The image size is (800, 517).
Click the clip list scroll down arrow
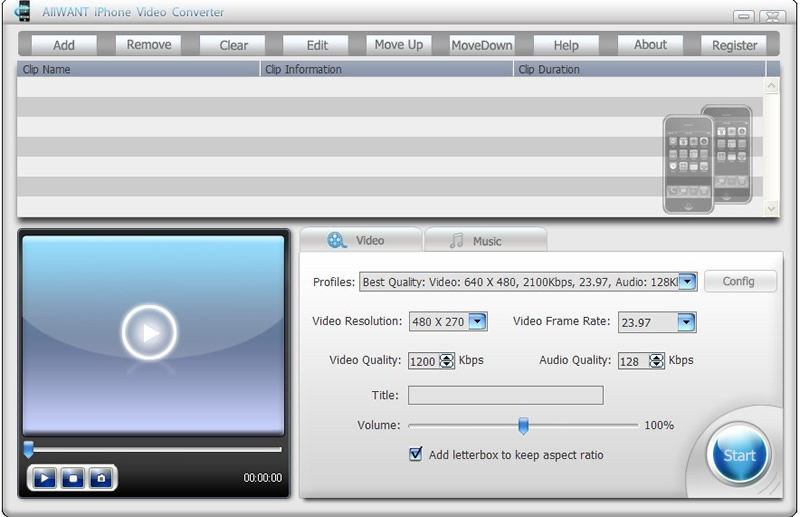(x=771, y=207)
